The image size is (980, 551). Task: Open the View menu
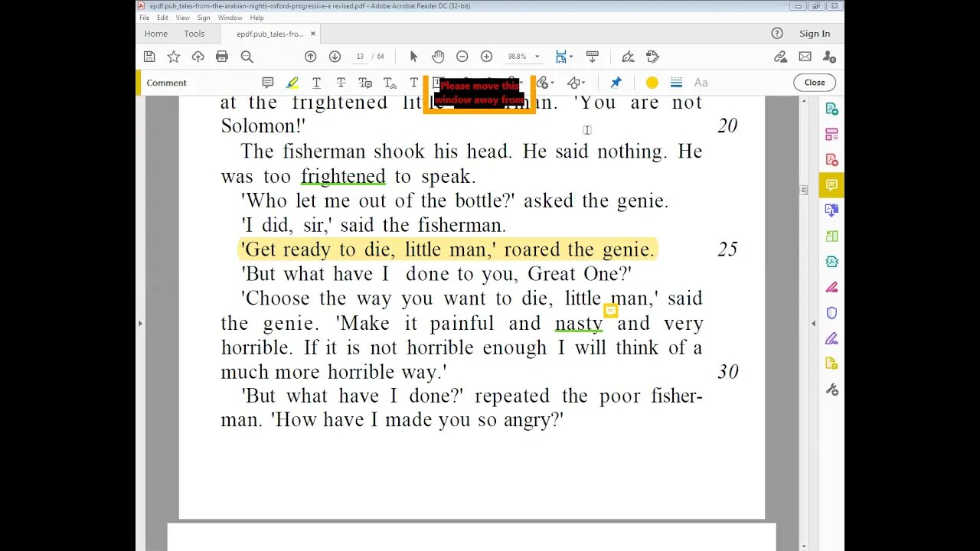pos(183,18)
